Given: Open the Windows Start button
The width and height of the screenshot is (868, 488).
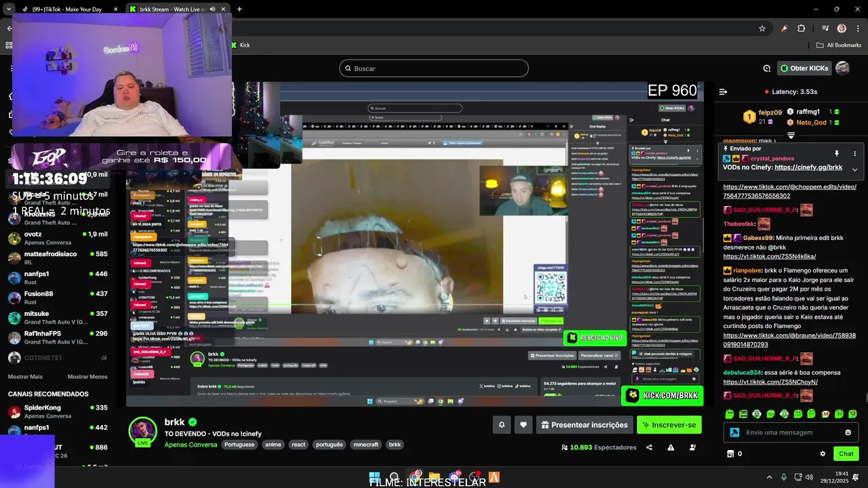Looking at the screenshot, I should coord(374,477).
